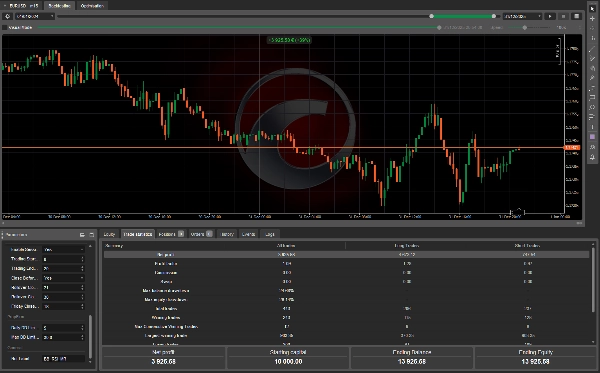Click the Daily DD limit value field
The image size is (600, 373).
[x=63, y=328]
